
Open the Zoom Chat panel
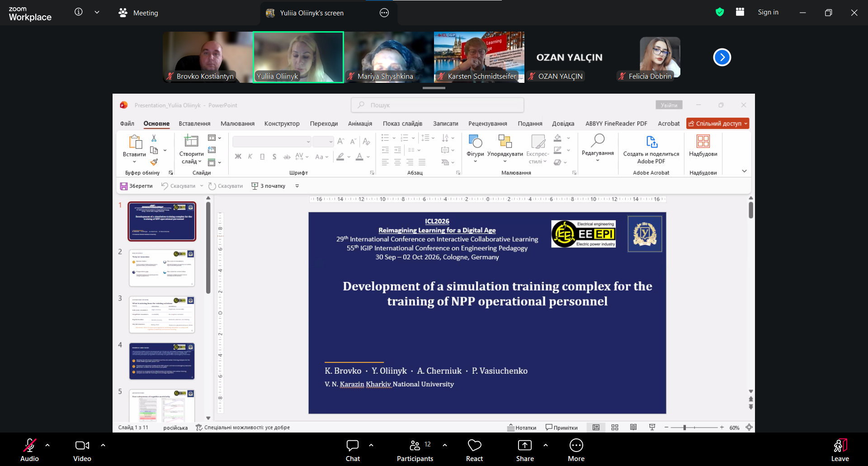[353, 451]
